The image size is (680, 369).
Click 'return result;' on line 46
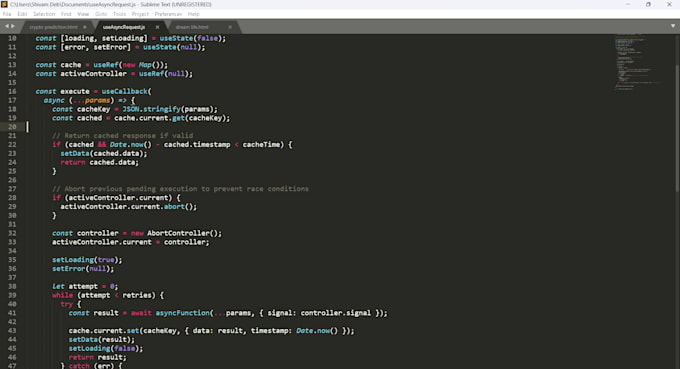point(97,357)
